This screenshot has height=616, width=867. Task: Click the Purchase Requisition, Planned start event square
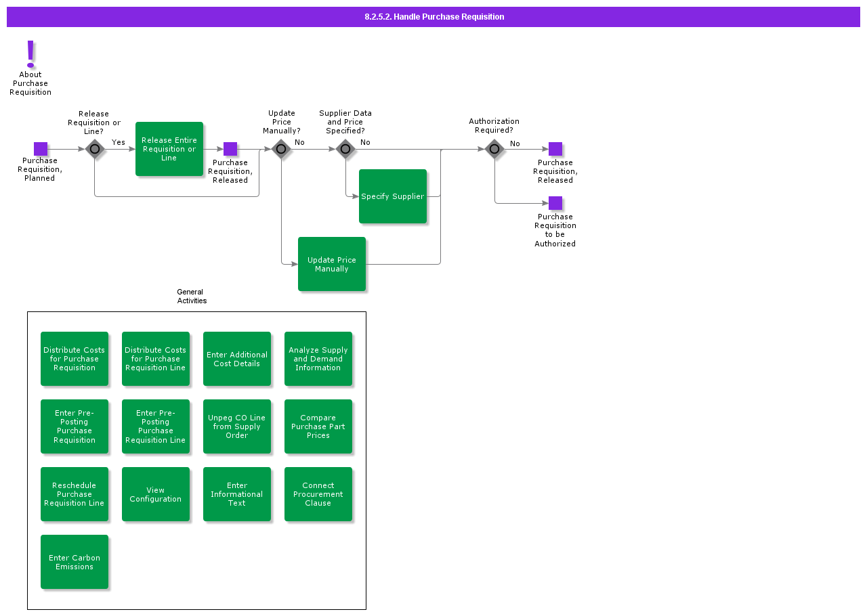click(x=41, y=149)
